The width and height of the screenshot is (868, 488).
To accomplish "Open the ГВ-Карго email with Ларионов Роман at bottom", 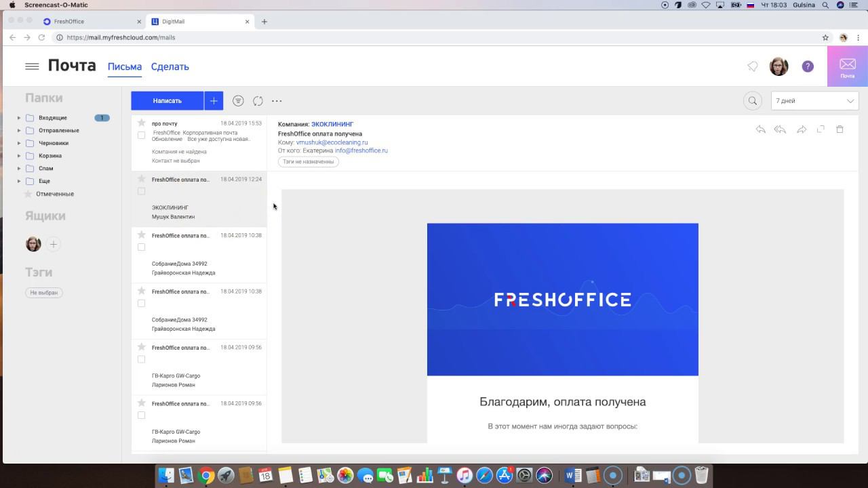I will [x=199, y=423].
